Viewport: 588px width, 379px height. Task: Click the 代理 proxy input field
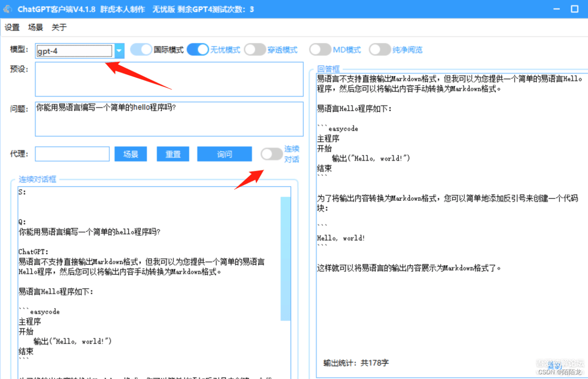(72, 154)
